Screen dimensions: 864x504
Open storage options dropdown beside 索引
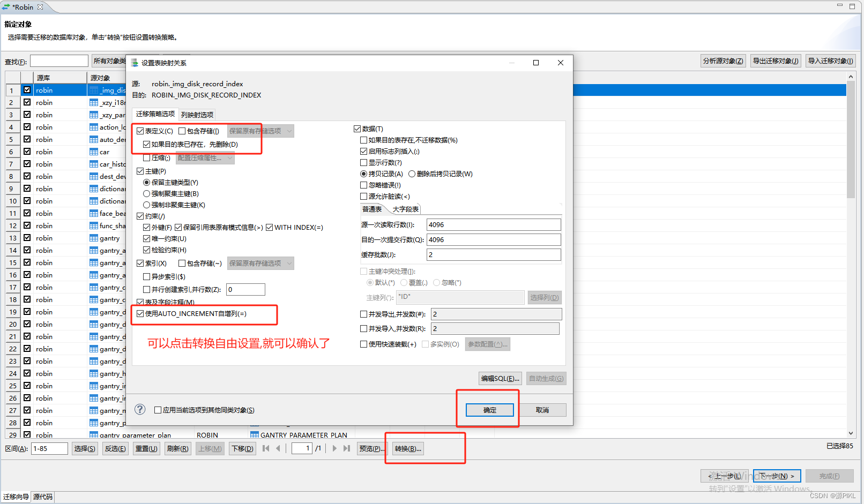click(x=260, y=263)
